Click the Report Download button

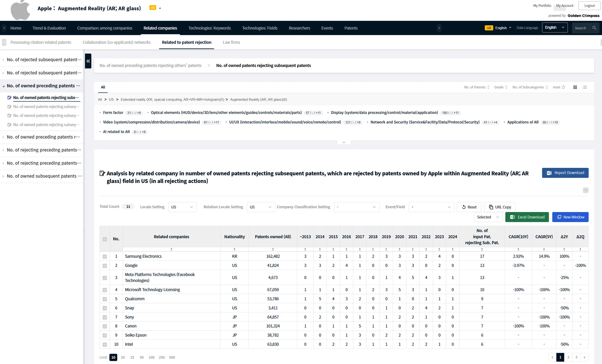pos(565,173)
